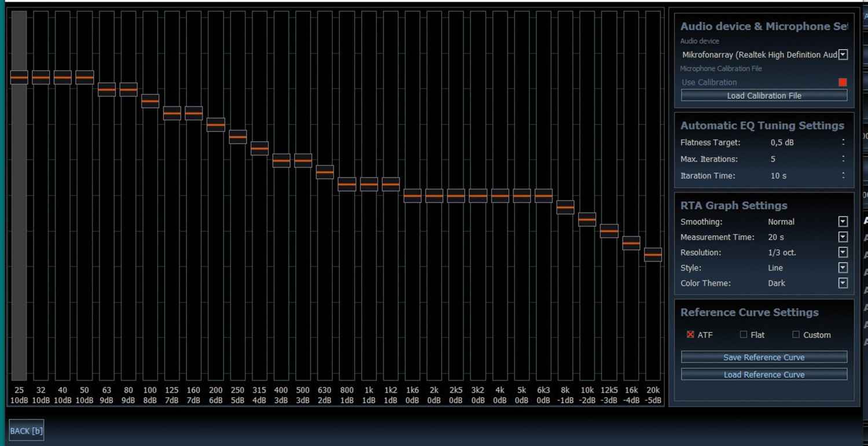Open the Audio device dropdown
868x446 pixels.
[843, 54]
